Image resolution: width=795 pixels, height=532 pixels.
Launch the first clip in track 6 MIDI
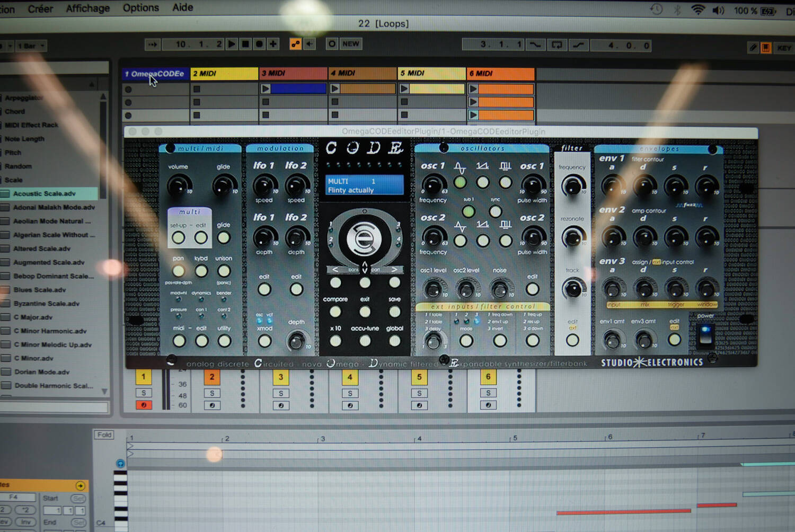tap(473, 88)
